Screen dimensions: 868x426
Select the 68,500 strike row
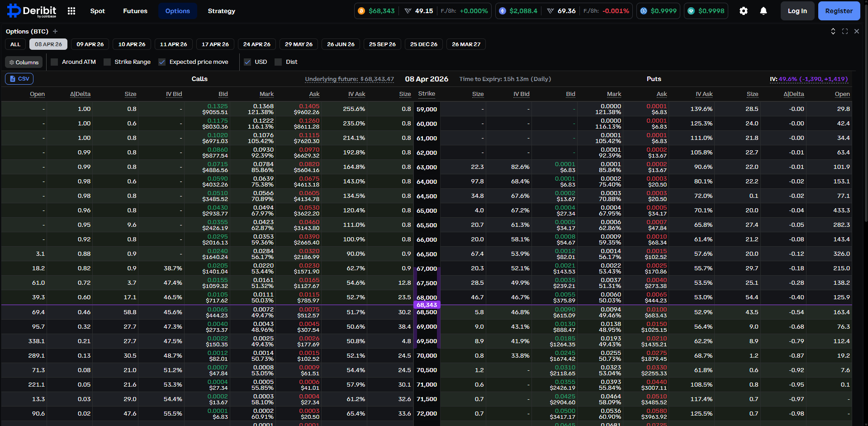pyautogui.click(x=427, y=312)
